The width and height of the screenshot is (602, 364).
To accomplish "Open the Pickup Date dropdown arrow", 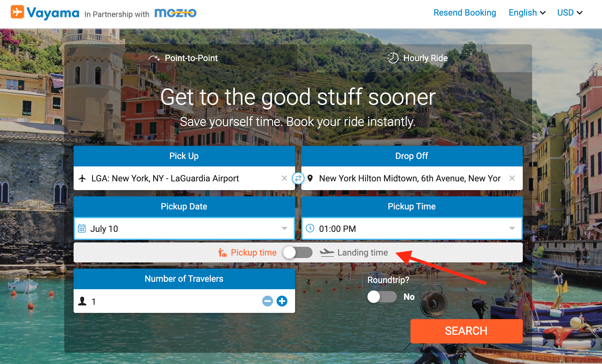I will (284, 228).
